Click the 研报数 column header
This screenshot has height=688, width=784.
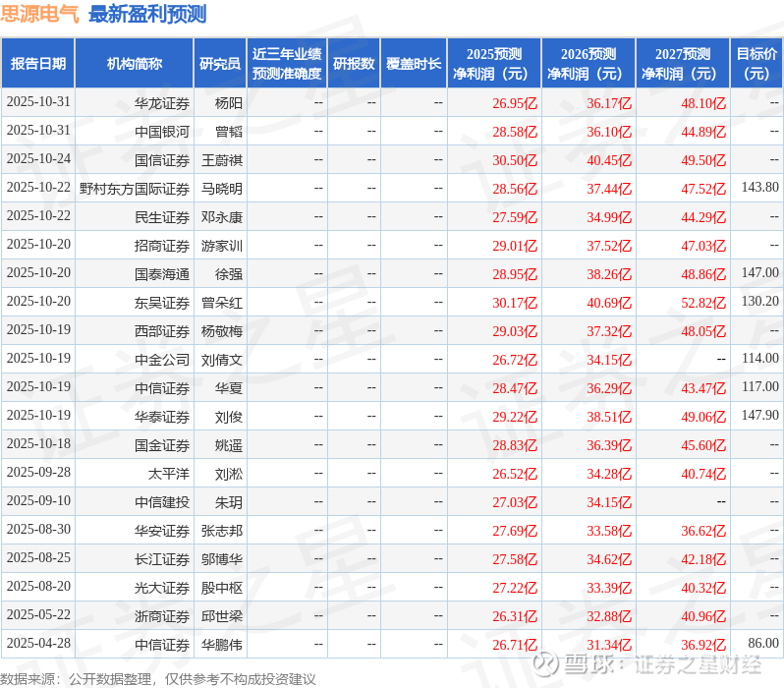354,64
